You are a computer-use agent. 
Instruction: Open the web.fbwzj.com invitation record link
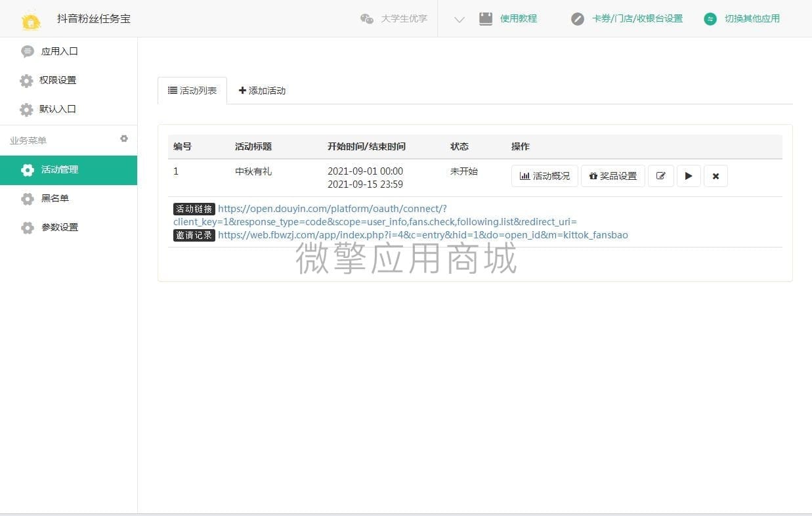coord(423,235)
